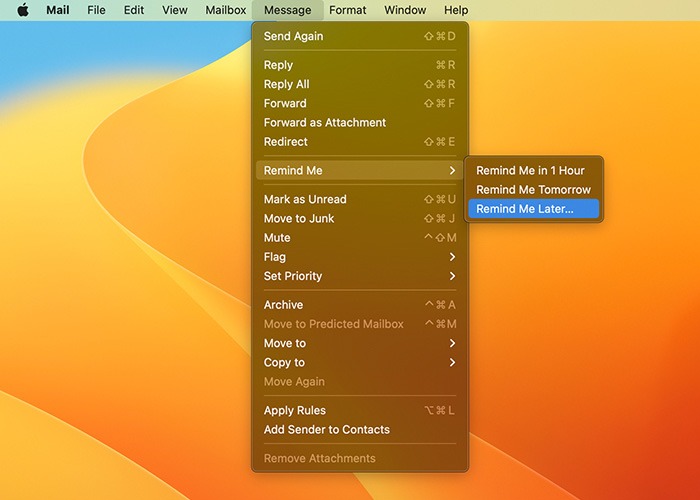Select Remind Me Later…
Screen dimensions: 700x500
click(533, 209)
